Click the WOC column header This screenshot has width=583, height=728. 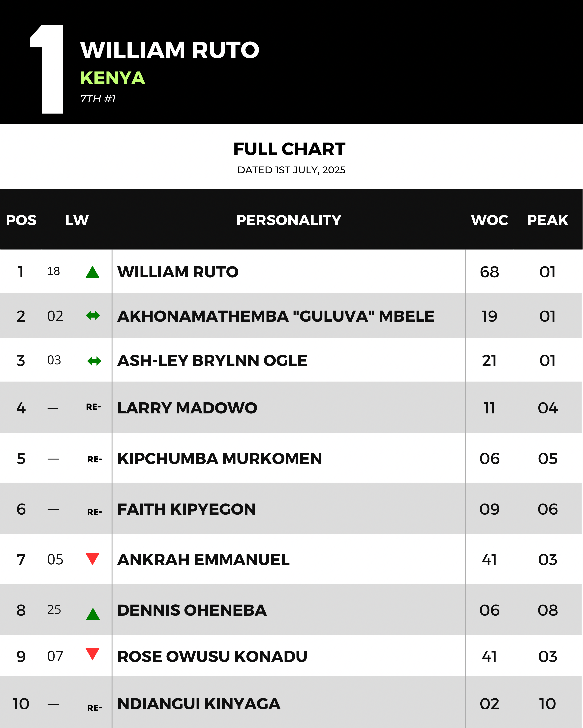490,220
